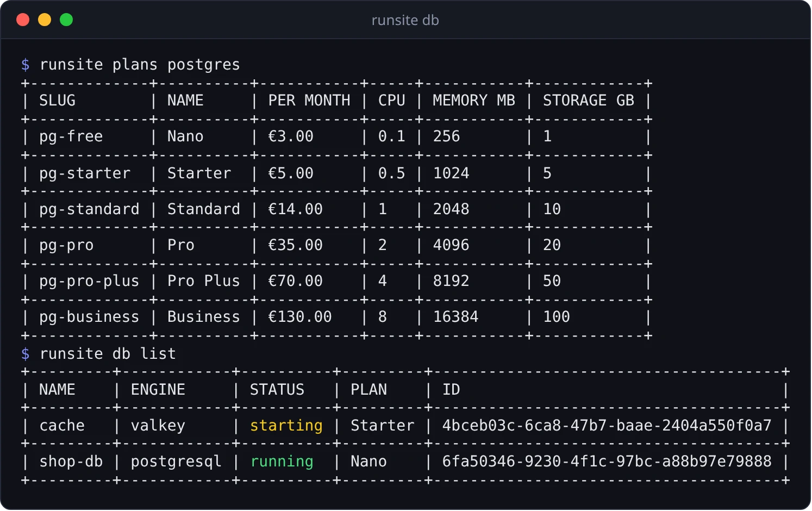Click the ID starting with 4bceb03c

coord(607,426)
